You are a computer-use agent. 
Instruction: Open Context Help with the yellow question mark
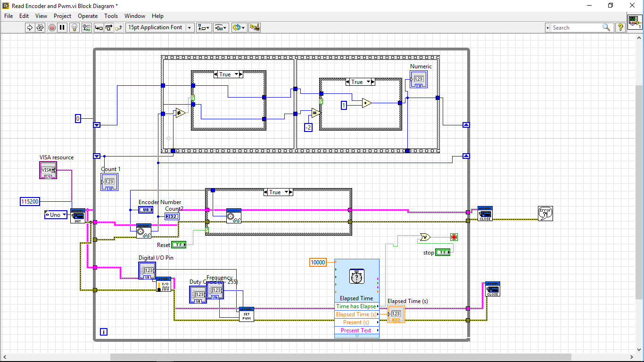coord(620,27)
